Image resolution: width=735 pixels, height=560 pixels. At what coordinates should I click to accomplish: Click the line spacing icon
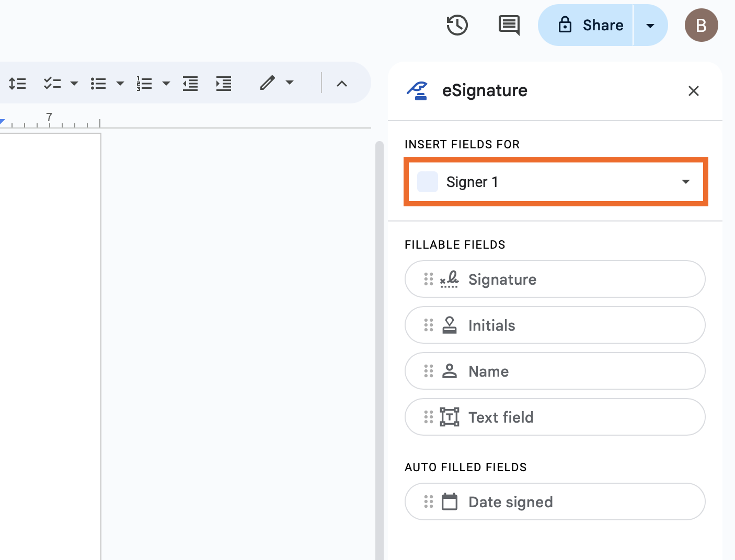(x=17, y=84)
